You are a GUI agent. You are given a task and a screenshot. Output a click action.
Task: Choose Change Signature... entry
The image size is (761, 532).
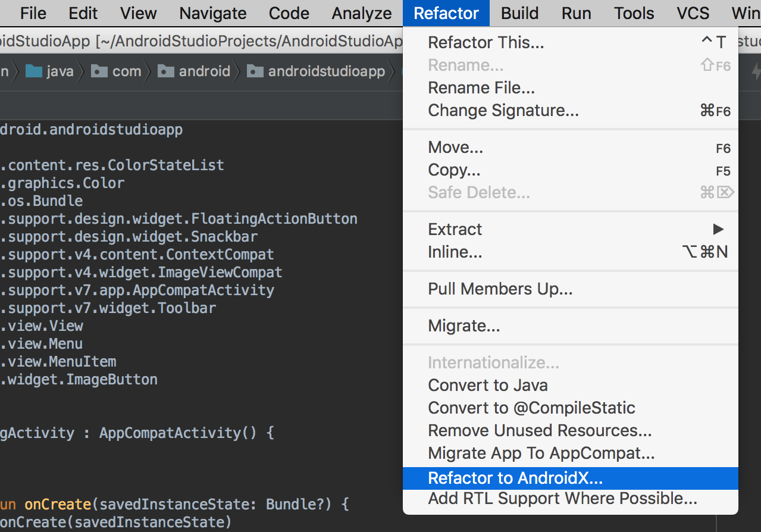[503, 111]
